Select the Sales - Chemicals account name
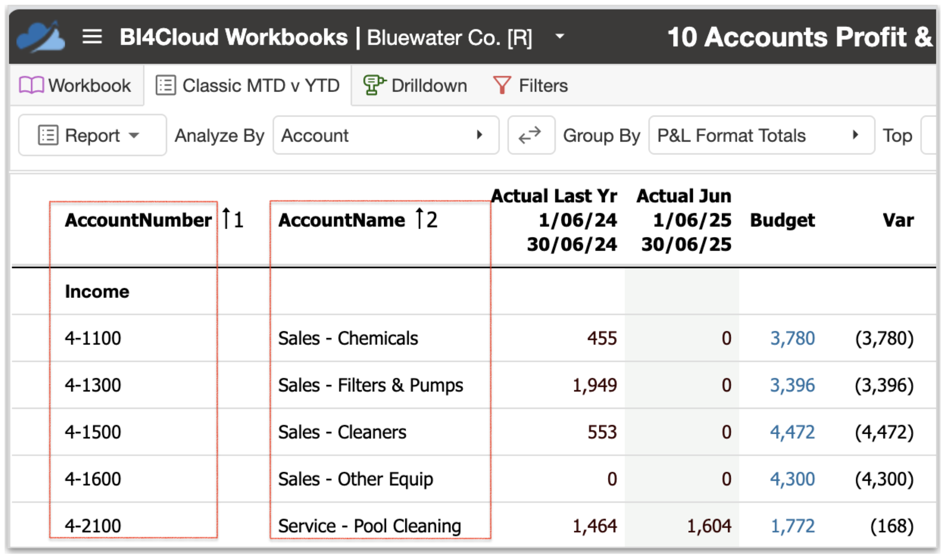 348,339
